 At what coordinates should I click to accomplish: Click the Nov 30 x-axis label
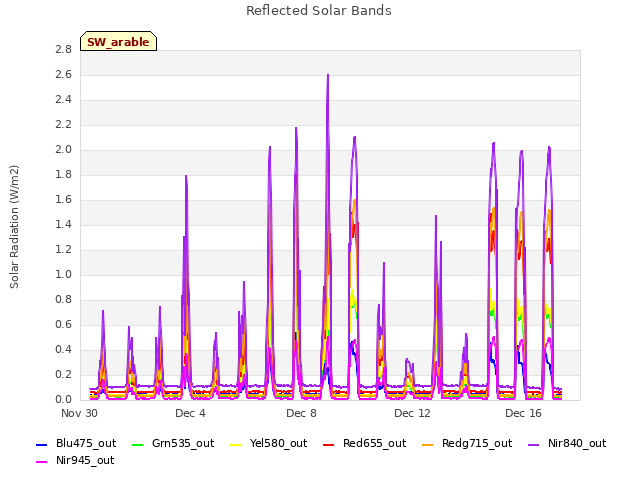80,413
